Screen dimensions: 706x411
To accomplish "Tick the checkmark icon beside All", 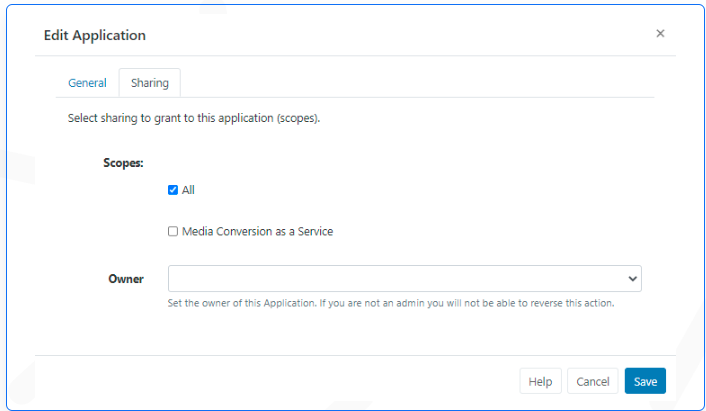I will pos(173,190).
